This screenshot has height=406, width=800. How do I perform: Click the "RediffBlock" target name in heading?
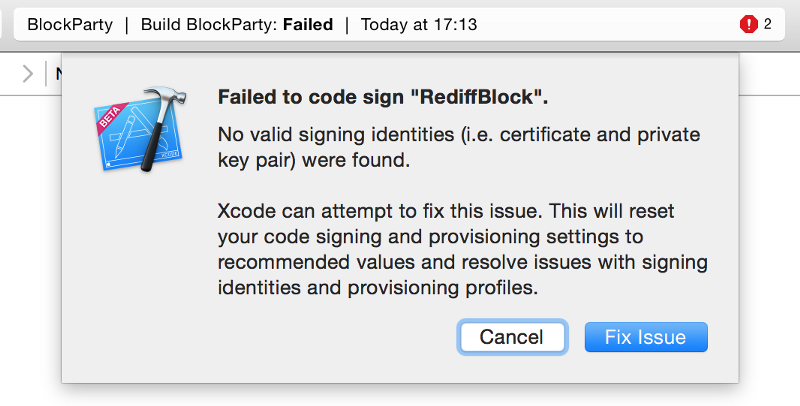pos(477,97)
